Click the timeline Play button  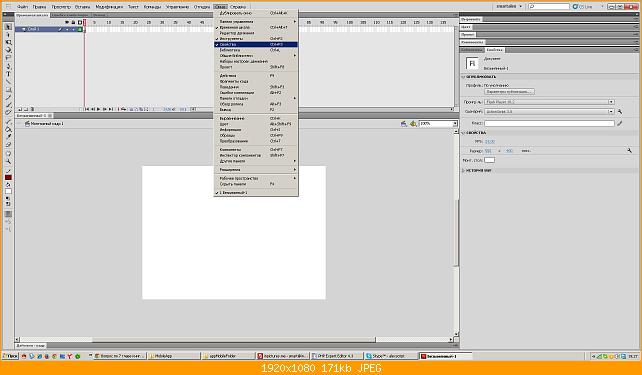(99, 109)
